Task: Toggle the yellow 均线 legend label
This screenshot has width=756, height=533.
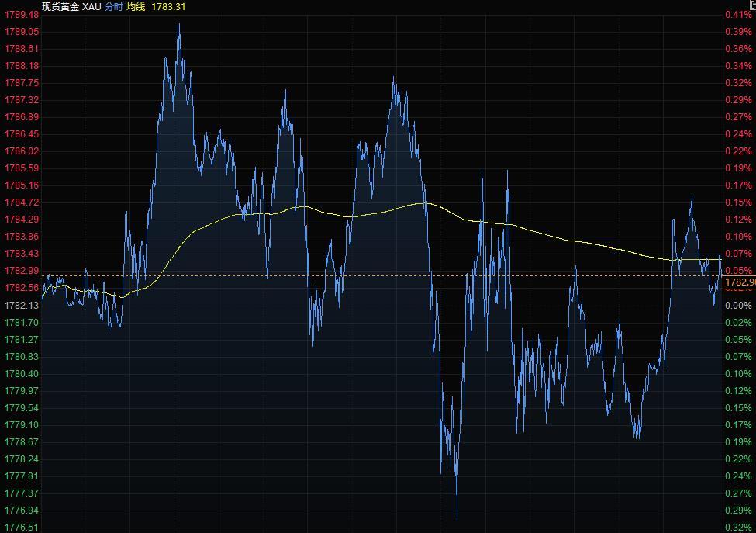Action: click(x=136, y=6)
